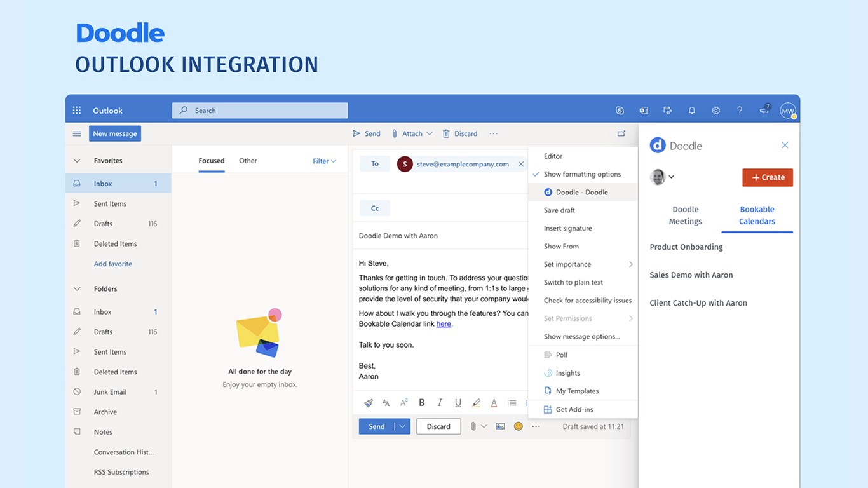This screenshot has height=488, width=868.
Task: Select Doodle - Doodle from the menu
Action: tap(581, 192)
